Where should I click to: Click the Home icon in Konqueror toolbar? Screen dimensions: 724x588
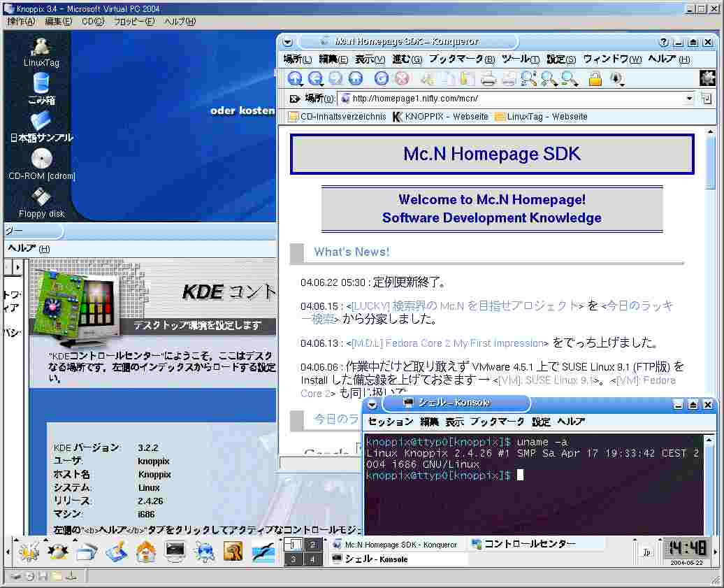[x=356, y=79]
